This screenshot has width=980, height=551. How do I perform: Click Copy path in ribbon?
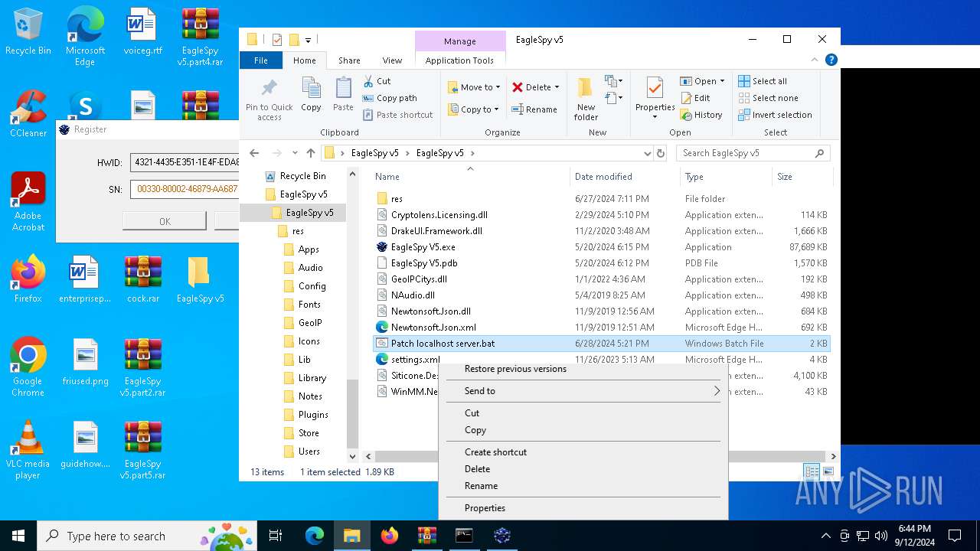[x=390, y=98]
